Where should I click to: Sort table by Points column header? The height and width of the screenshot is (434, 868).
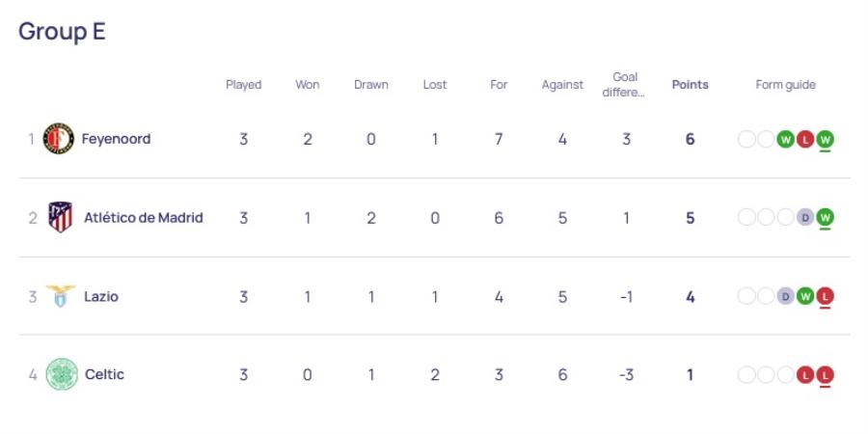point(691,85)
